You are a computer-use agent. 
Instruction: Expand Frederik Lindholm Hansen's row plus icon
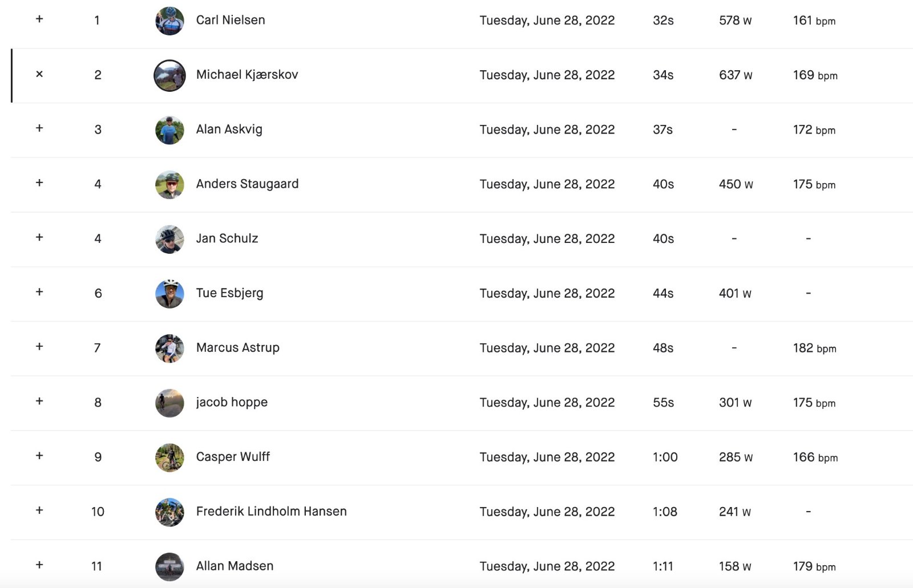click(39, 510)
